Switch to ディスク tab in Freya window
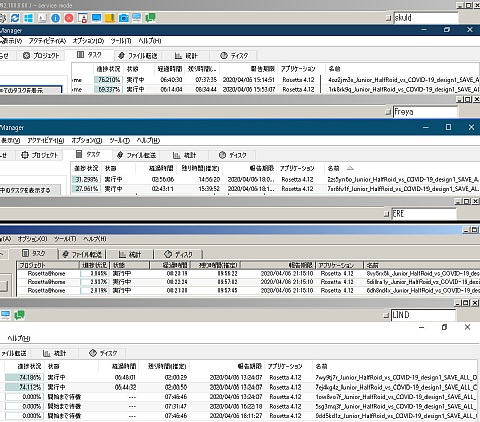 point(233,155)
